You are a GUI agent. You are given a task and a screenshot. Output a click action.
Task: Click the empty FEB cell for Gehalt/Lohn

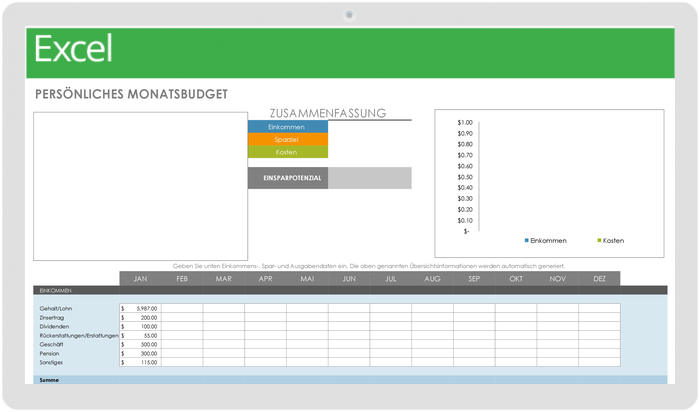(x=182, y=308)
